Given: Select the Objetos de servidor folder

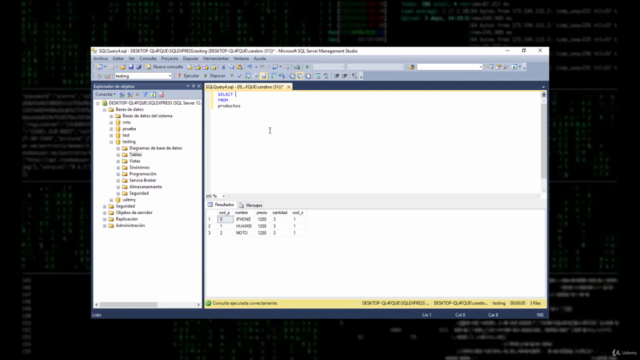Looking at the screenshot, I should point(133,213).
